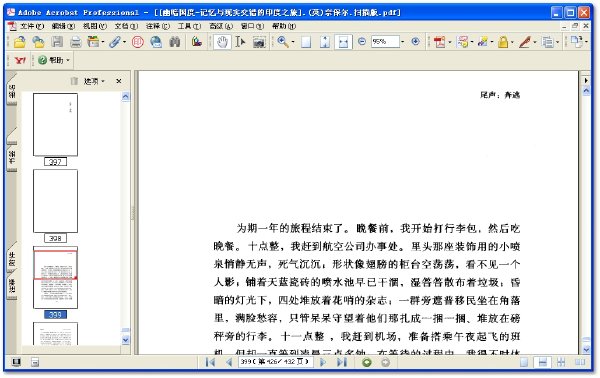The width and height of the screenshot is (600, 378).
Task: Click the trash icon in Pages panel
Action: 74,81
